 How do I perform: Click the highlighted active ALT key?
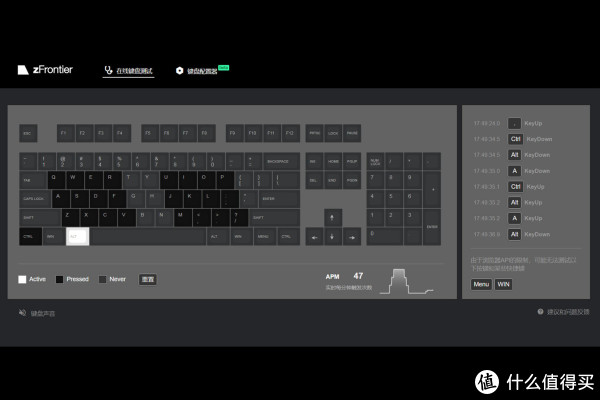click(x=77, y=237)
